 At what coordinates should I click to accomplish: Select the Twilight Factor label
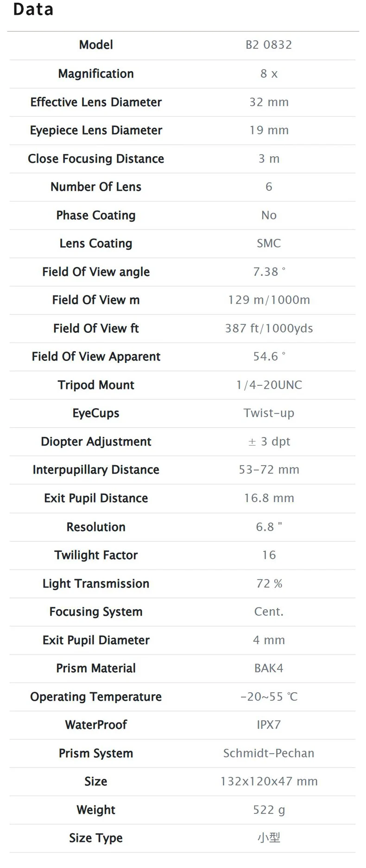[96, 555]
